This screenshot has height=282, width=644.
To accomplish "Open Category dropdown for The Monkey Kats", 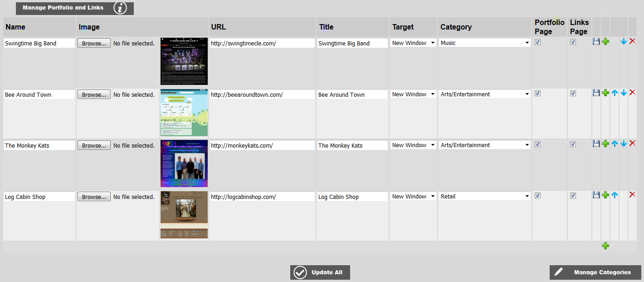I will pyautogui.click(x=484, y=145).
